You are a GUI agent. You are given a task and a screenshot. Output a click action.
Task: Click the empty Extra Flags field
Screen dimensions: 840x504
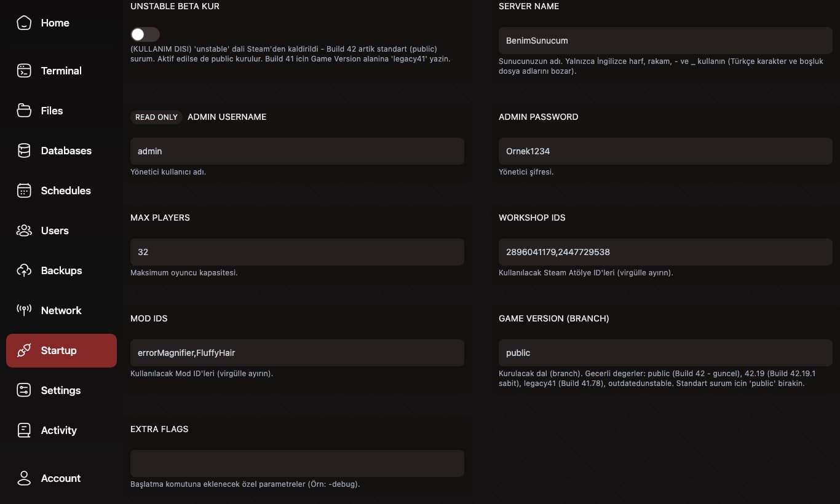point(297,463)
